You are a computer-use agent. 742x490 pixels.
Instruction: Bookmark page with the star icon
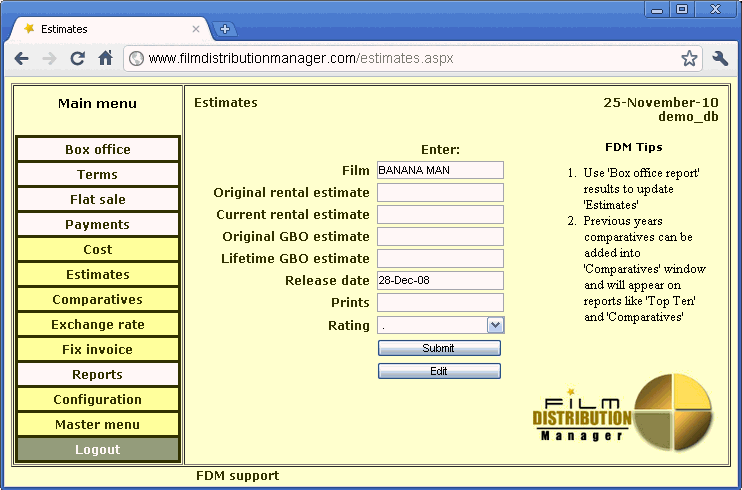coord(689,58)
